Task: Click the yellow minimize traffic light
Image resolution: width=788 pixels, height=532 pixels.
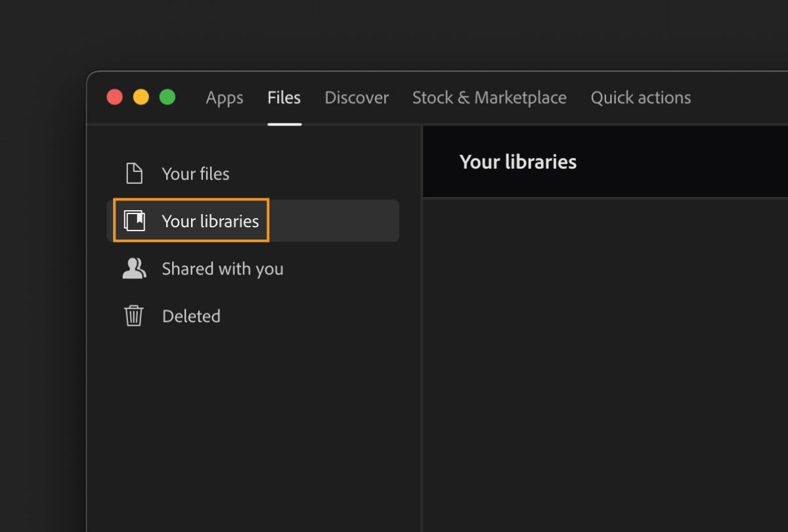Action: [x=141, y=97]
